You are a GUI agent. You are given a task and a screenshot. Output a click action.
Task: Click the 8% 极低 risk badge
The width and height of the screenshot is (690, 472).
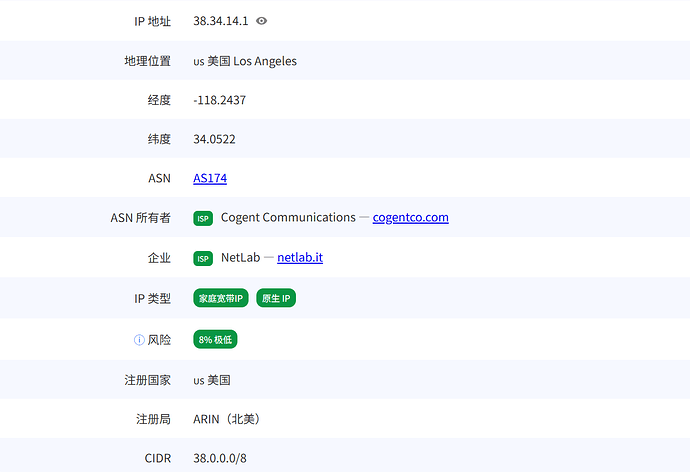tap(215, 340)
